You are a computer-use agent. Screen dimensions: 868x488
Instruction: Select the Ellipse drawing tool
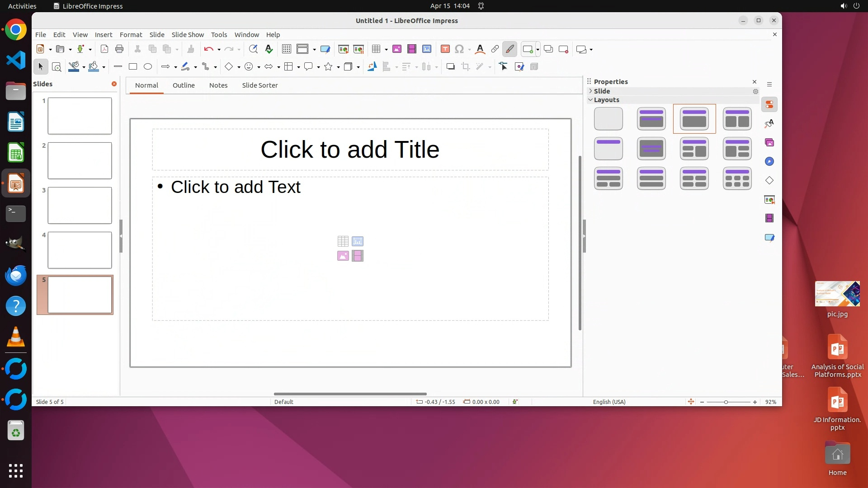tap(148, 67)
